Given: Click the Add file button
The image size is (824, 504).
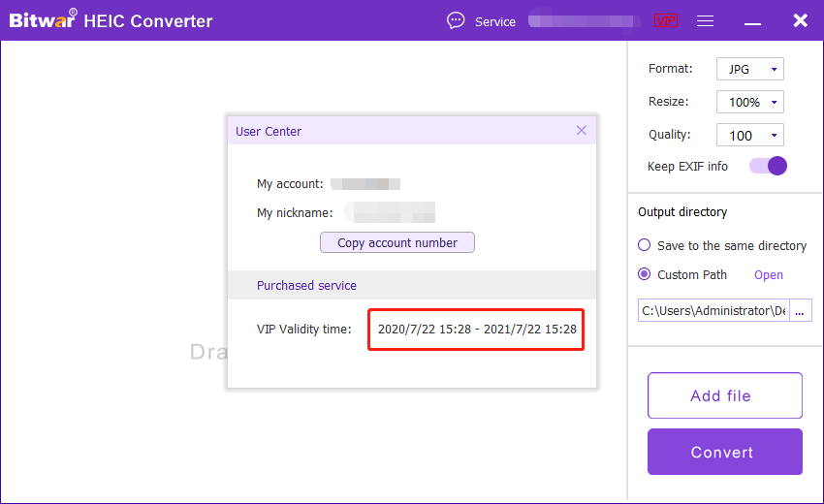Looking at the screenshot, I should click(x=724, y=395).
